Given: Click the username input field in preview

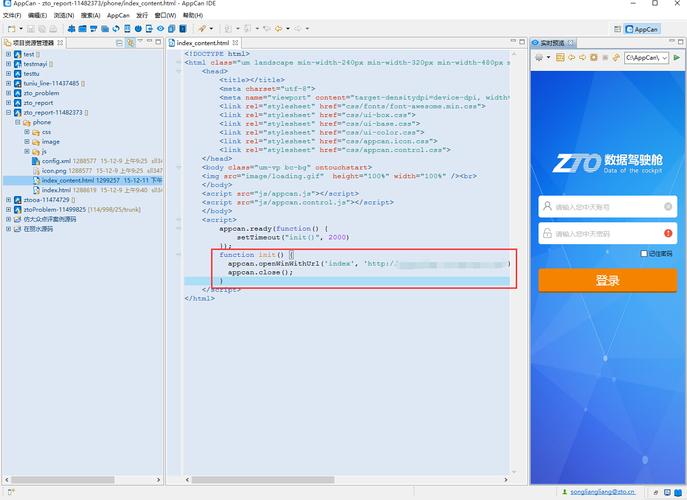Looking at the screenshot, I should (608, 206).
